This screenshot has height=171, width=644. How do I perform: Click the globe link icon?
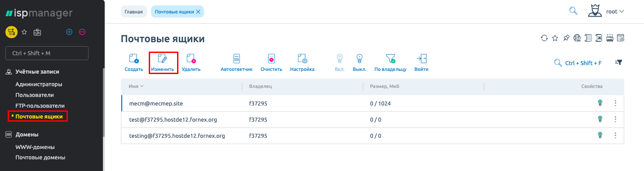pyautogui.click(x=577, y=38)
